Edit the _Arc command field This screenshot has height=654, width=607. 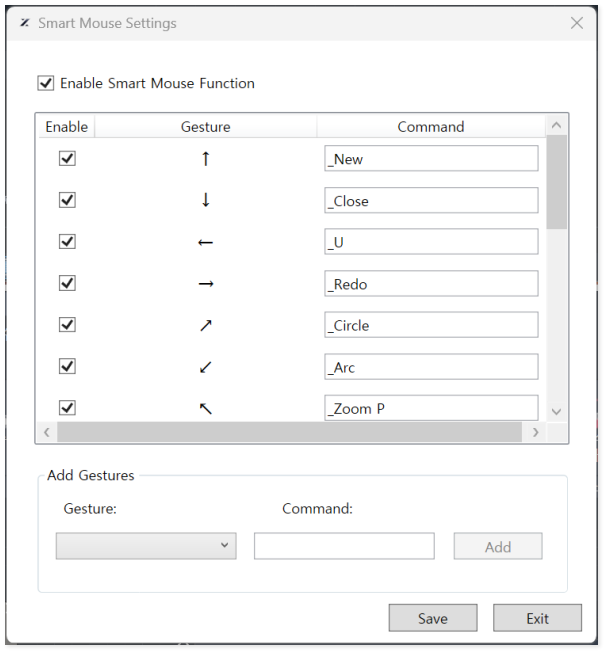[x=431, y=366]
